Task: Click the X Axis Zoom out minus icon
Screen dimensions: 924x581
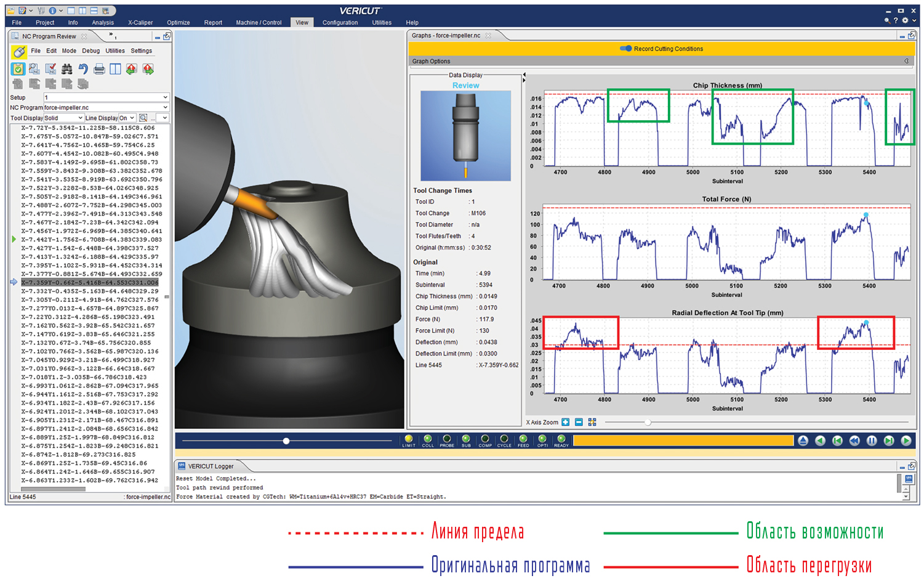Action: [579, 422]
